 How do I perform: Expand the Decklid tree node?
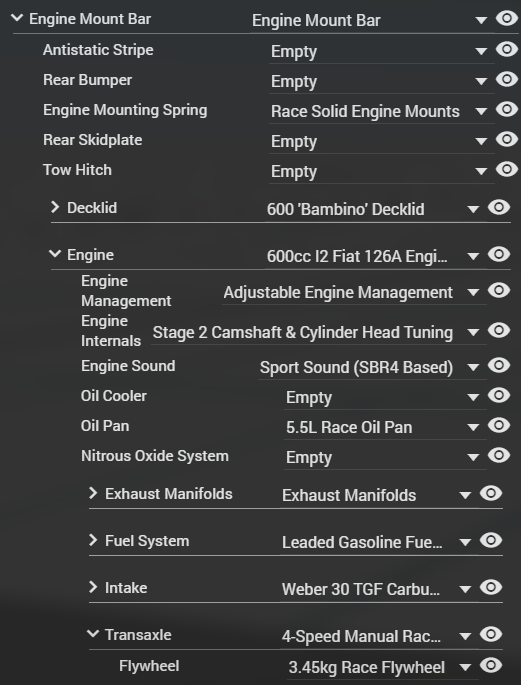[55, 207]
